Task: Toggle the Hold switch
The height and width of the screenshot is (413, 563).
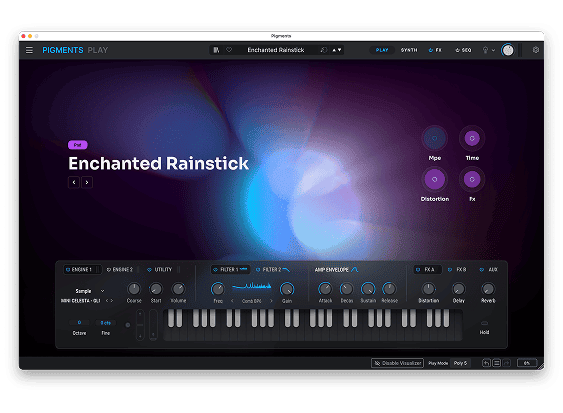Action: point(484,323)
